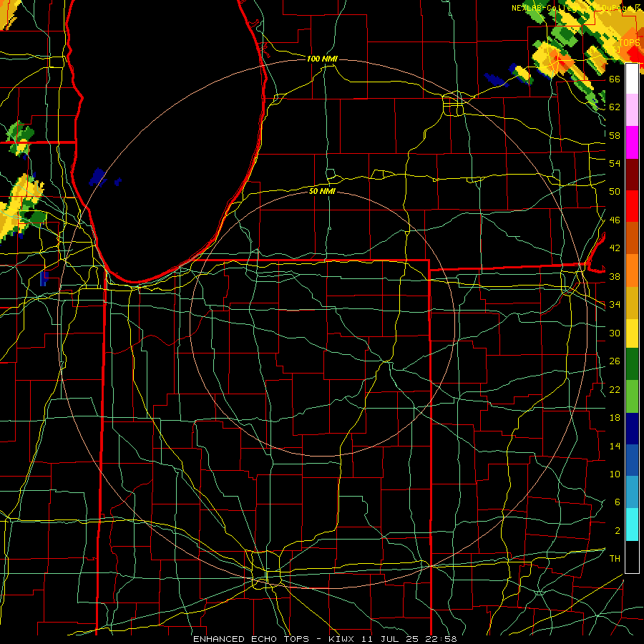Click the cyan legend swatch

coord(632,525)
